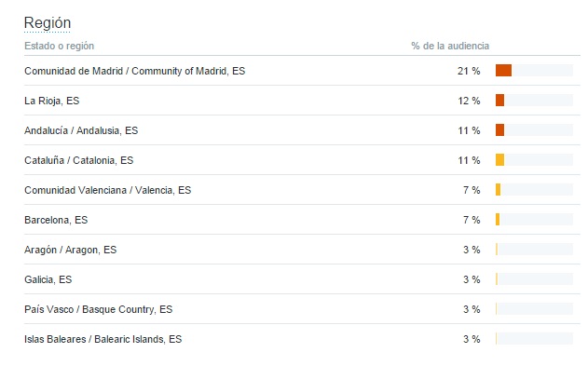Image resolution: width=588 pixels, height=366 pixels.
Task: Click the 12 % value for La Rioja
Action: click(469, 101)
